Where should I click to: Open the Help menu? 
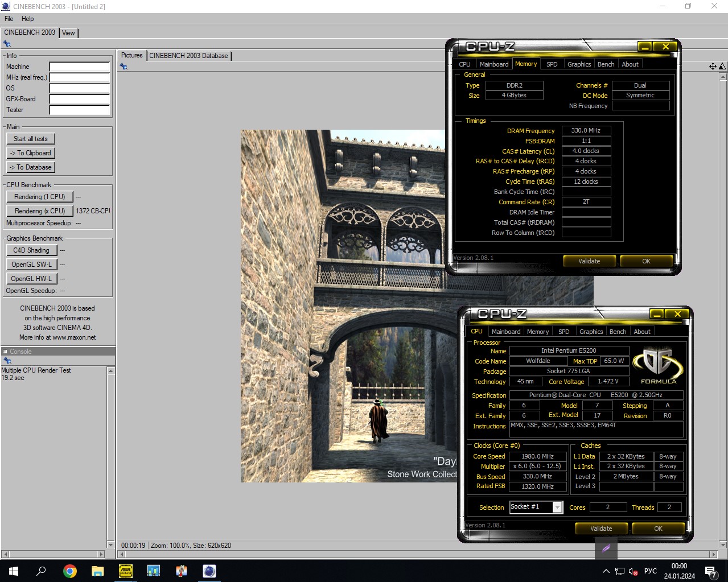coord(28,19)
